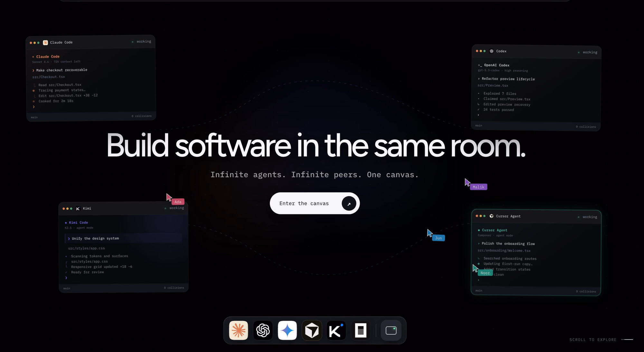Image resolution: width=644 pixels, height=352 pixels.
Task: Click the white rectangle logo icon in the dock
Action: click(361, 330)
